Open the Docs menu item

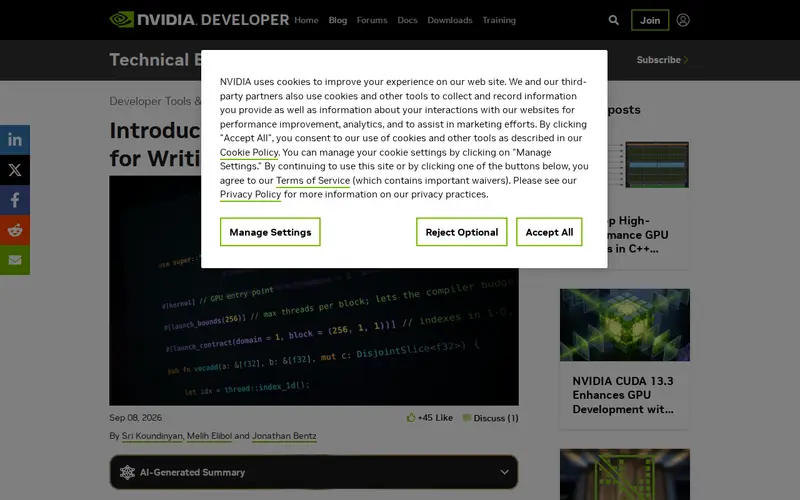click(x=407, y=20)
